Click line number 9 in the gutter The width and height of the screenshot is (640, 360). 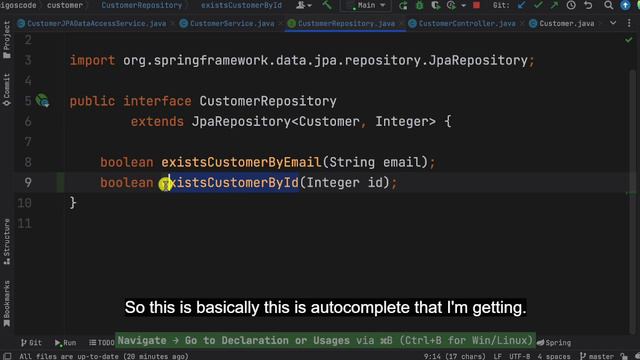point(28,182)
